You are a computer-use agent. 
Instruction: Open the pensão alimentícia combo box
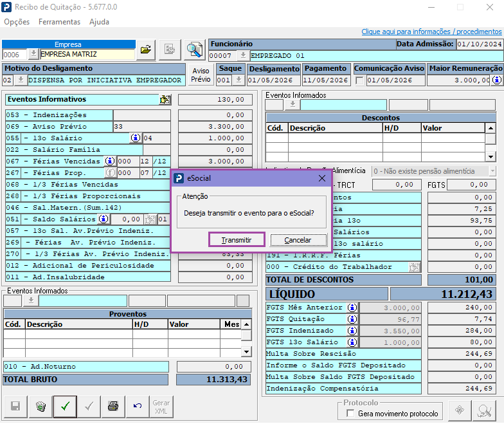434,171
